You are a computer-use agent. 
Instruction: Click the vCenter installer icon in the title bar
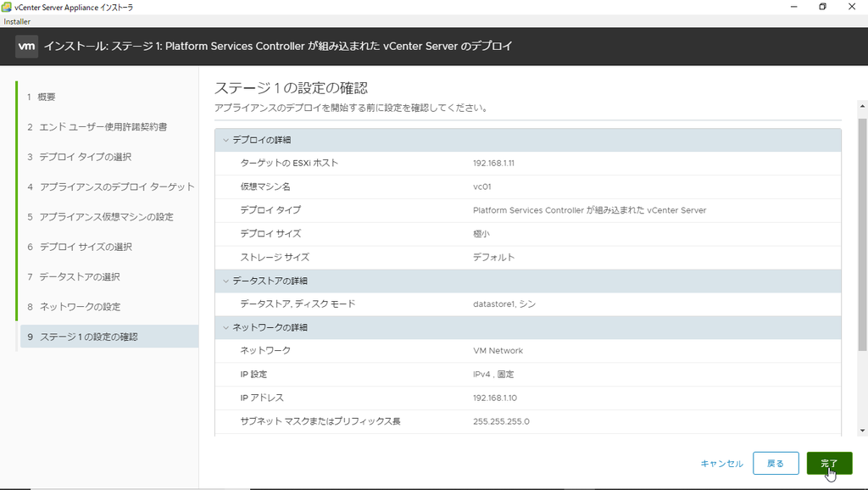coord(8,7)
